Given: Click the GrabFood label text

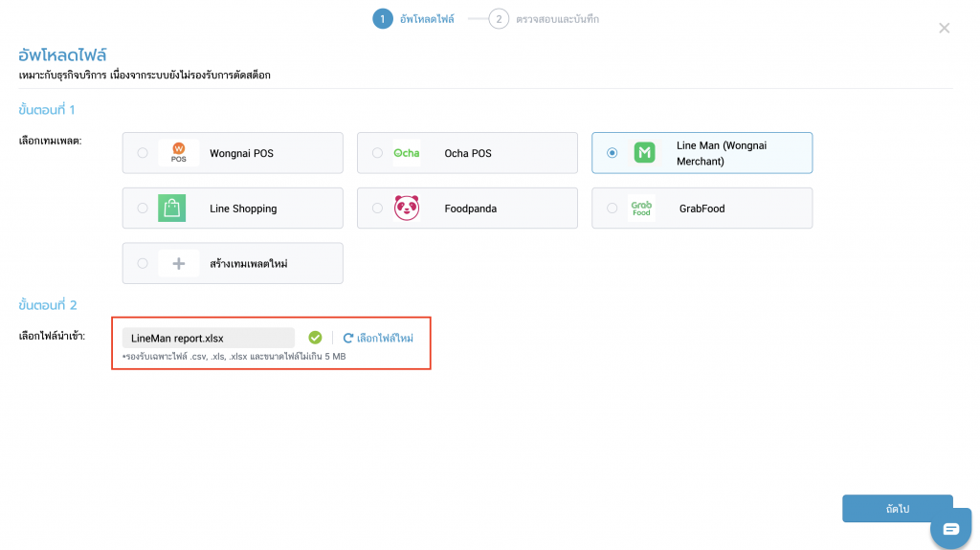Looking at the screenshot, I should (702, 209).
